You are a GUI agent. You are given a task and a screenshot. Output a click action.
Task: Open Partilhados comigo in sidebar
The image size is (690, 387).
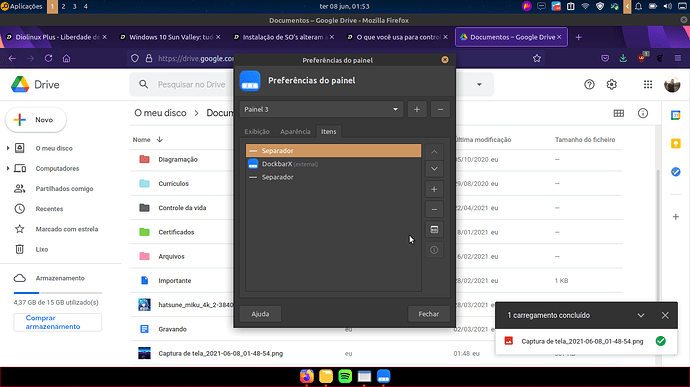coord(64,188)
